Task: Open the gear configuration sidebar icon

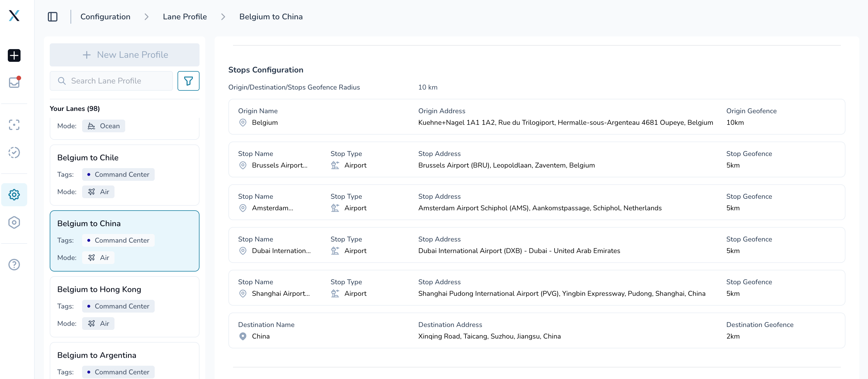Action: tap(14, 194)
